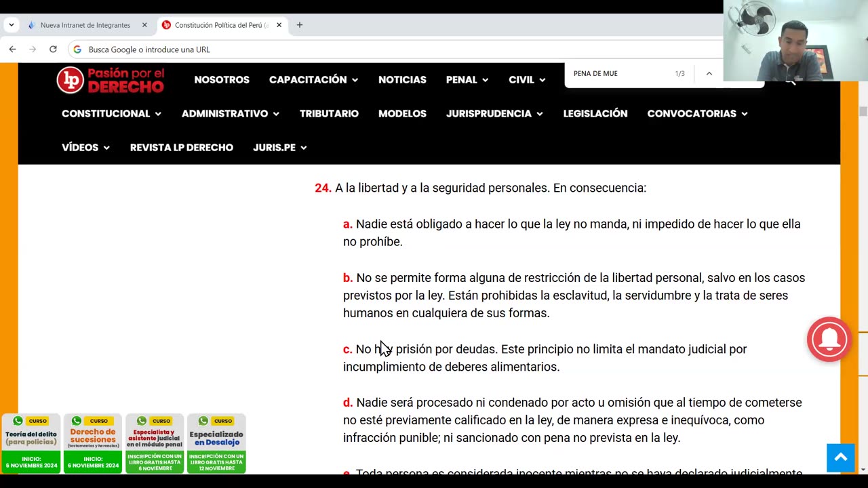
Task: Click paragraph c. about prisión por deudas
Action: click(x=545, y=358)
